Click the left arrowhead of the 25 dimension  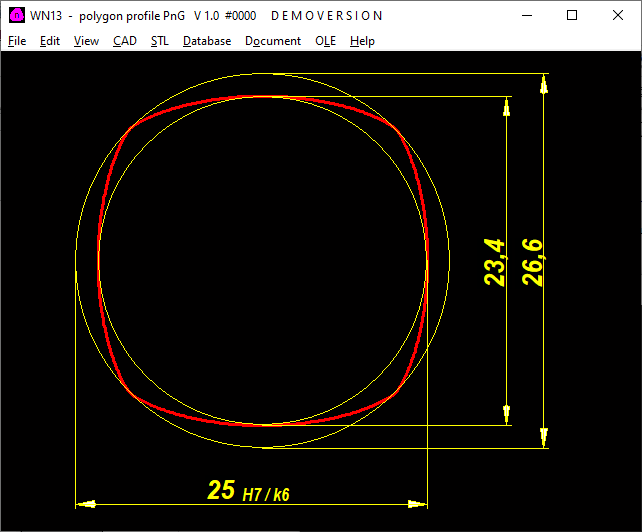click(85, 503)
